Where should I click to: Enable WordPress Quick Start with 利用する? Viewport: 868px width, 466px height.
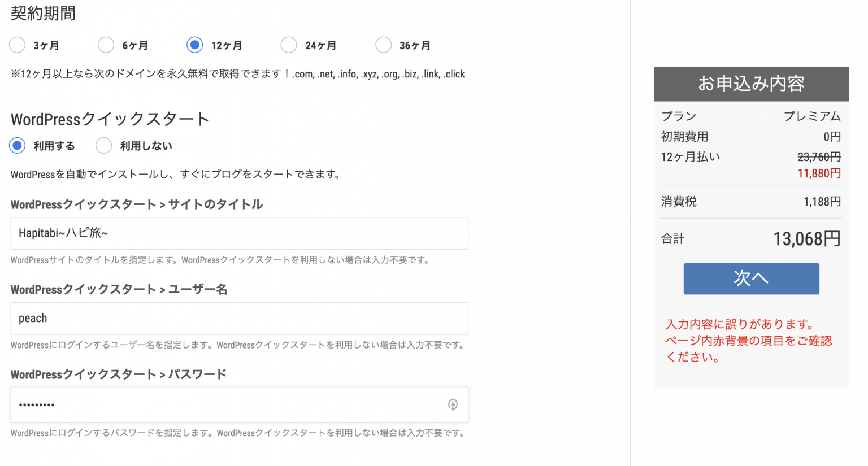(x=18, y=146)
